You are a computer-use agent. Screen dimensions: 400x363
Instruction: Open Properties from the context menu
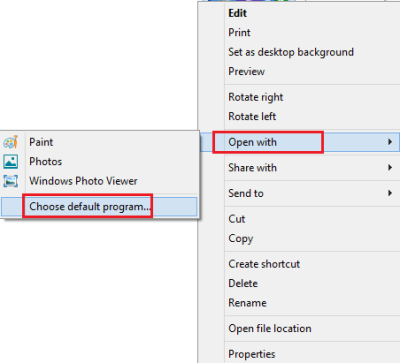point(252,354)
